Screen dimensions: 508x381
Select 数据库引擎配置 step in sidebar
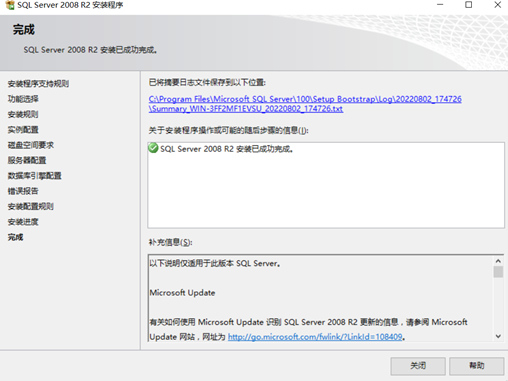tap(35, 176)
